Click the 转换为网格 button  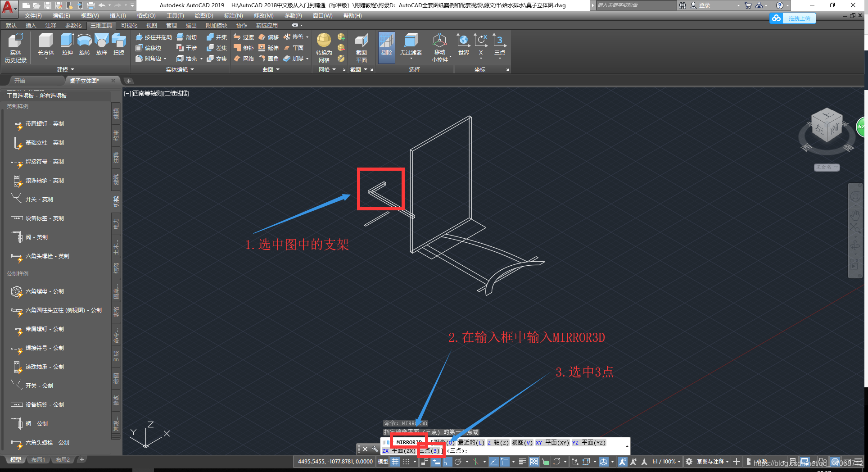tap(324, 48)
